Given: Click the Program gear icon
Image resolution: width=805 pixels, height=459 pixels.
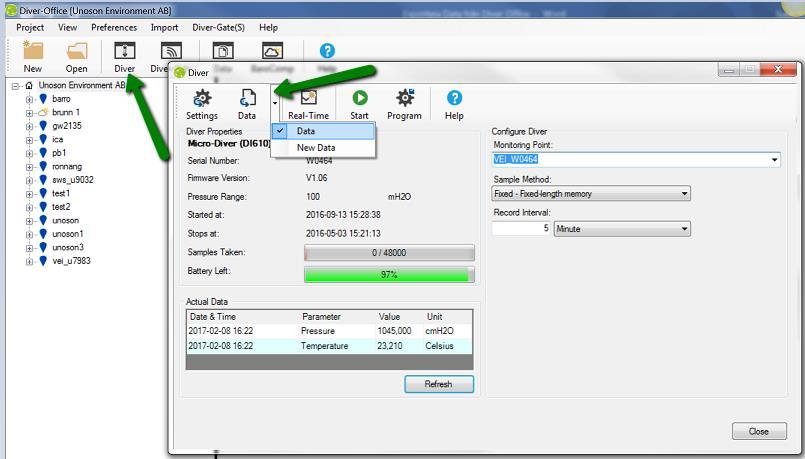Looking at the screenshot, I should (x=405, y=98).
